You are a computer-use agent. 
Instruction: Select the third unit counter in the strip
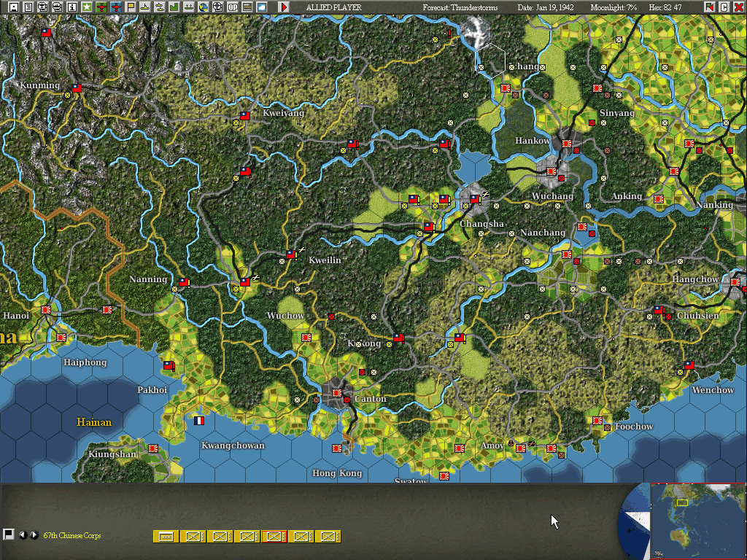[x=220, y=537]
